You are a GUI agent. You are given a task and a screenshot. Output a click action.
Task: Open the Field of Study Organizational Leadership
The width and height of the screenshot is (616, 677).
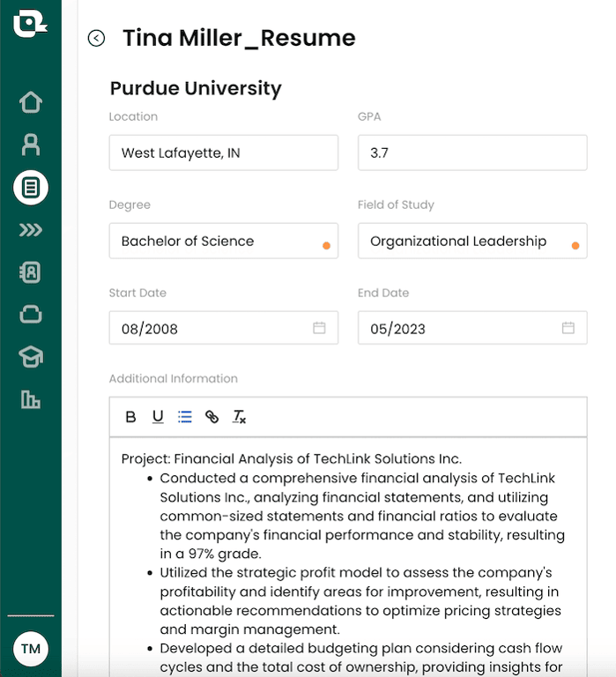point(472,241)
